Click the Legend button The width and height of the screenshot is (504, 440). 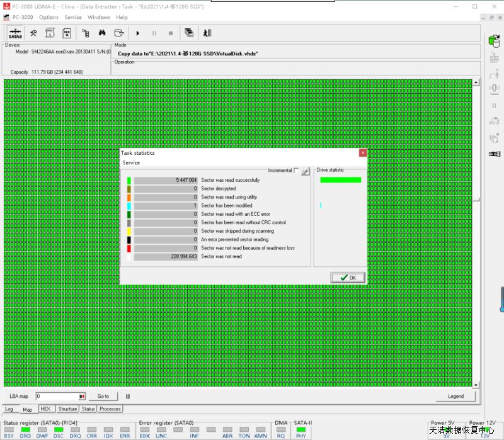(x=455, y=397)
